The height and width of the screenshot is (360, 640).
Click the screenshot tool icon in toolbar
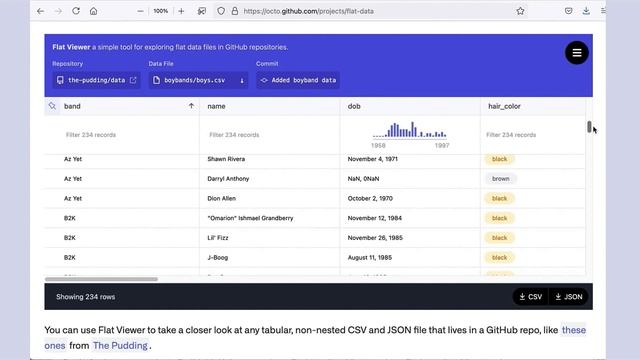202,11
